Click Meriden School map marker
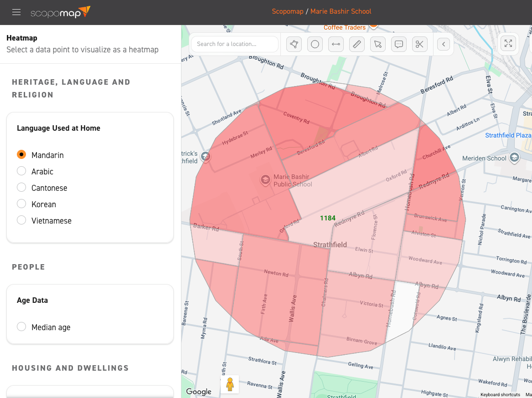The image size is (532, 398). tap(514, 158)
